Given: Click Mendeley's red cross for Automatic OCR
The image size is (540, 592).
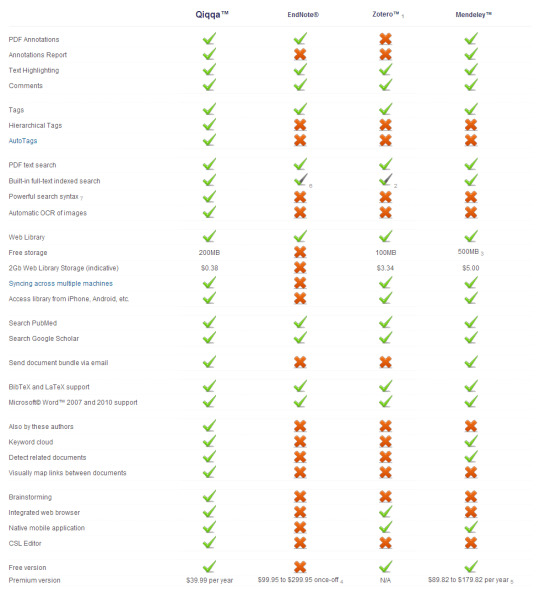Looking at the screenshot, I should [x=471, y=212].
